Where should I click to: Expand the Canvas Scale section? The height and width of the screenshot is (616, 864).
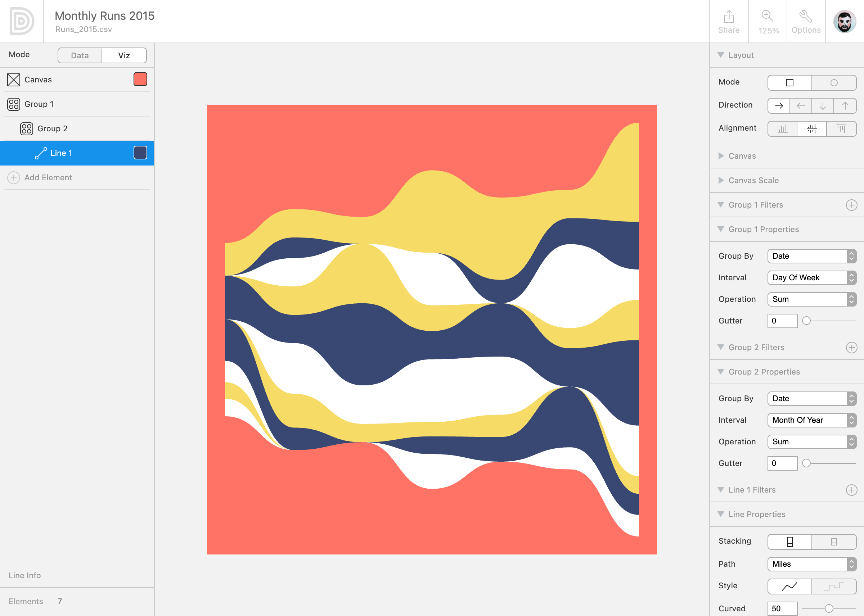[x=721, y=180]
